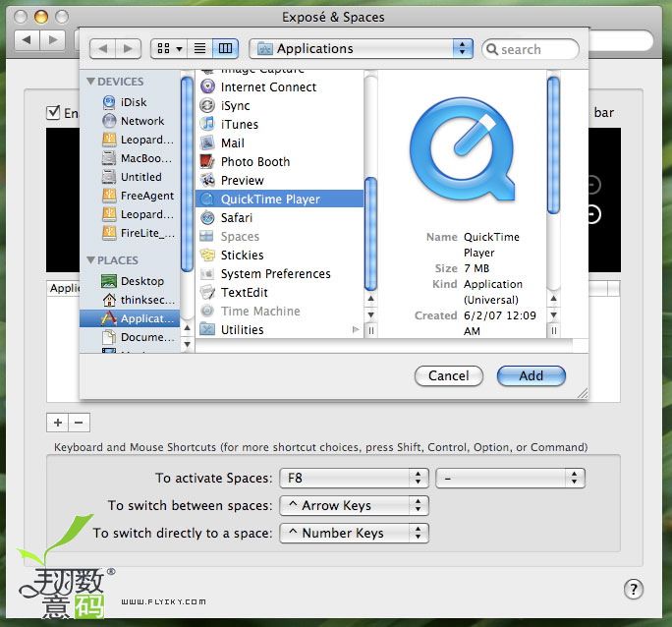This screenshot has width=672, height=627.
Task: Click the file dialog search field
Action: click(531, 49)
